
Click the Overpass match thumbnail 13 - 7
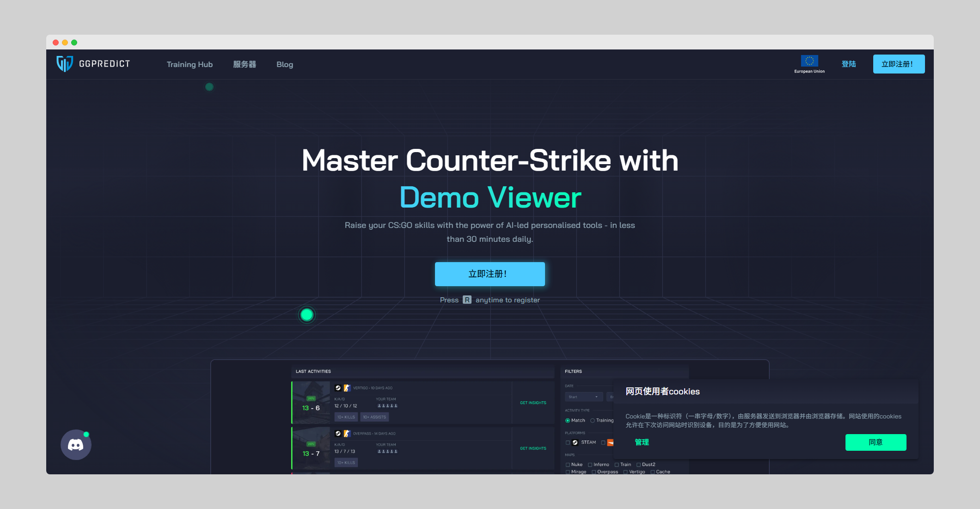point(311,448)
